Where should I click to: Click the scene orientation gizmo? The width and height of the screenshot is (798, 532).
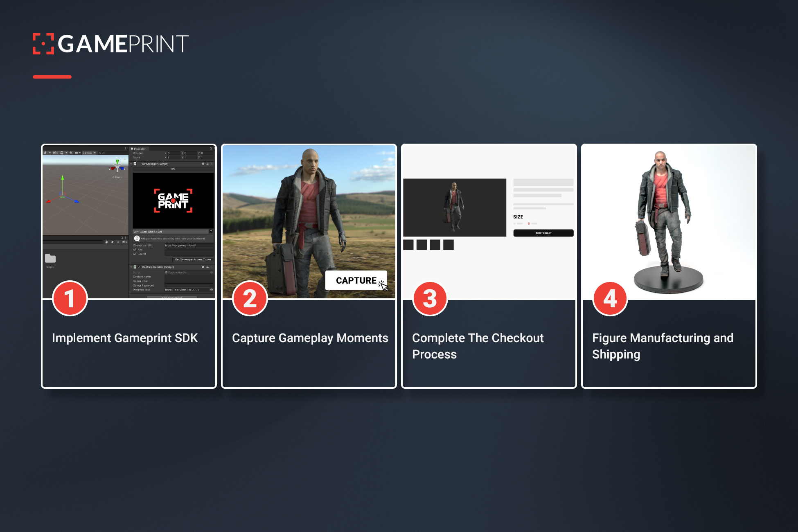(117, 166)
